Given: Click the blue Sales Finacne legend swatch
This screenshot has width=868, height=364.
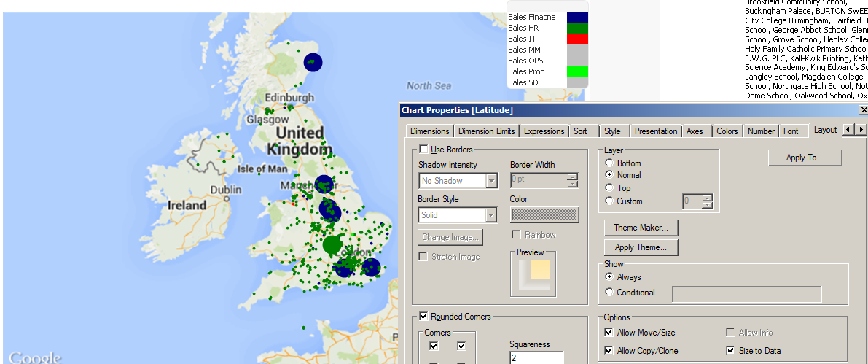Looking at the screenshot, I should (x=576, y=17).
